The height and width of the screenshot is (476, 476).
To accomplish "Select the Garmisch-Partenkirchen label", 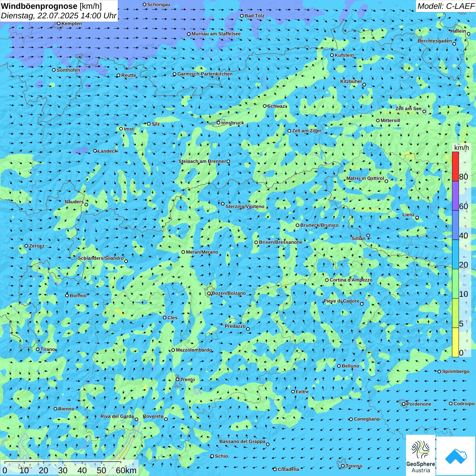I will tap(205, 74).
